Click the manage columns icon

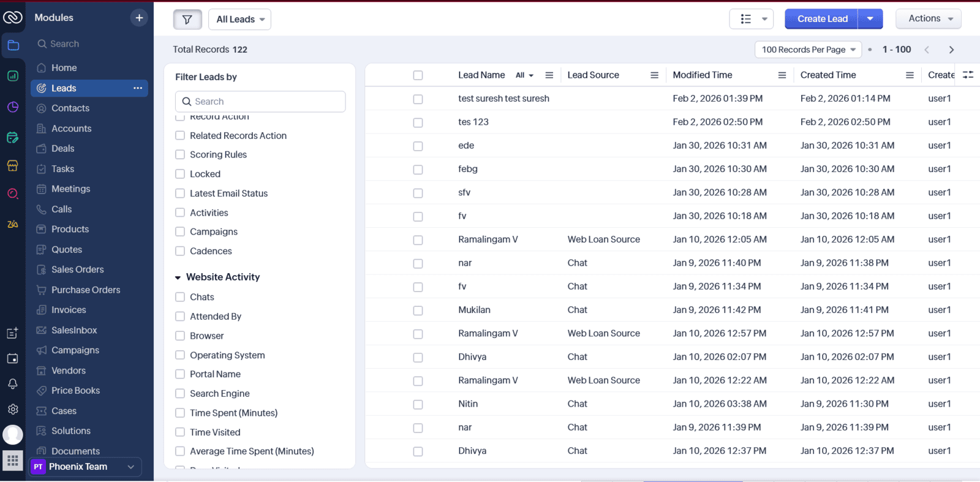pos(968,75)
